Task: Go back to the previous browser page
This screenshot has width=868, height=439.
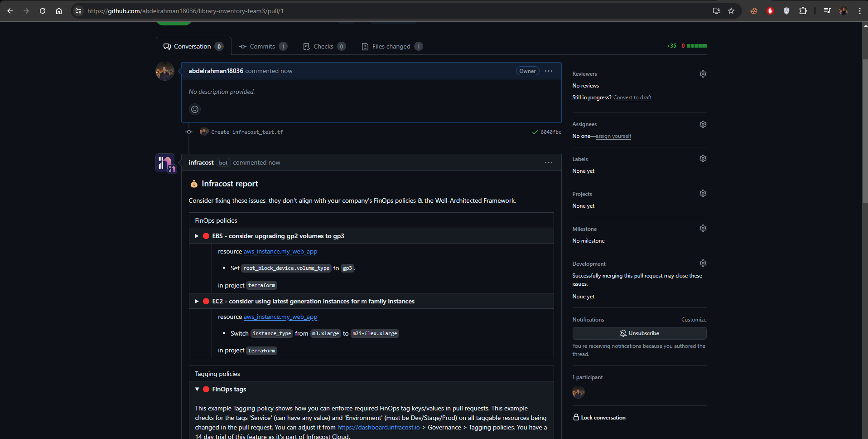Action: (x=10, y=11)
